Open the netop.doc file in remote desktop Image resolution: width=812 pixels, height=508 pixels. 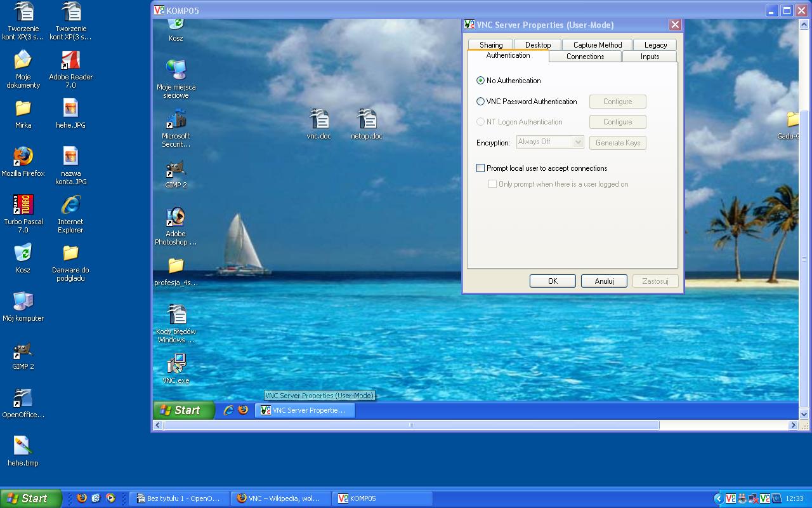pos(367,124)
